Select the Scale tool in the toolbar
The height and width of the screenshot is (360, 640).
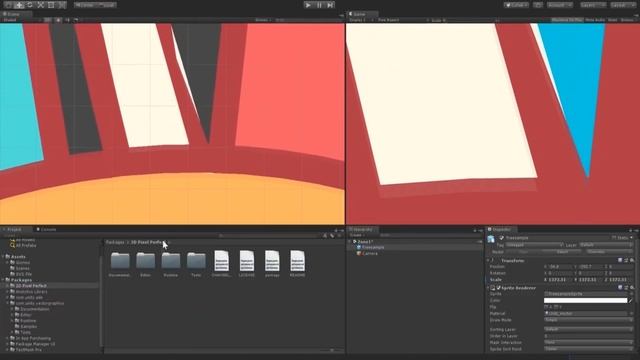click(x=40, y=5)
